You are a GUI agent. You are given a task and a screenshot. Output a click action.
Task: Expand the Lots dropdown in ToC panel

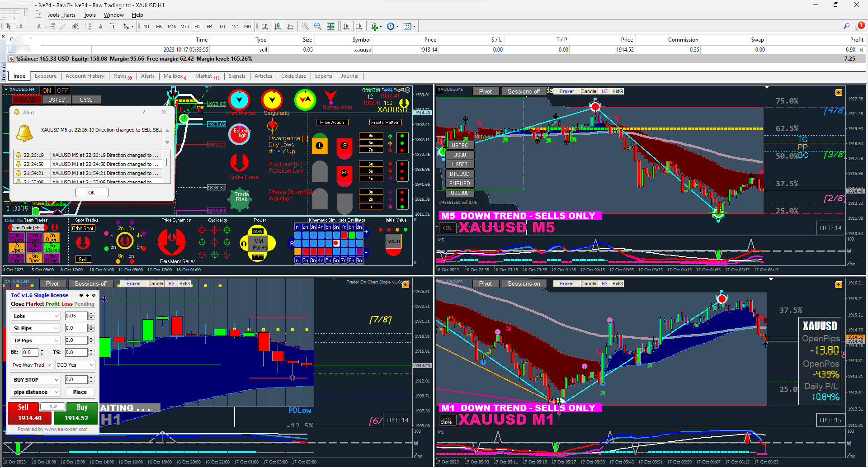[x=36, y=316]
